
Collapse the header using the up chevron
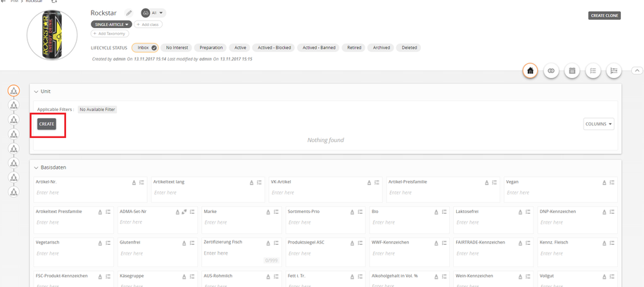[637, 70]
